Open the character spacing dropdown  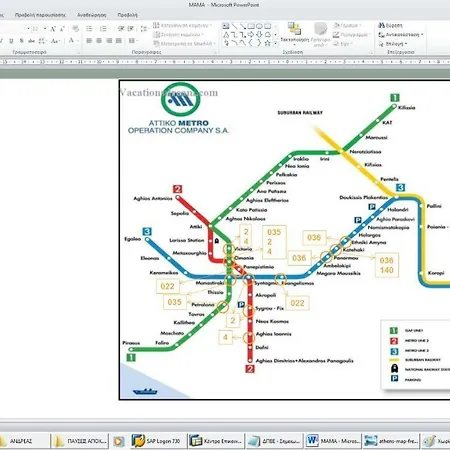click(42, 41)
